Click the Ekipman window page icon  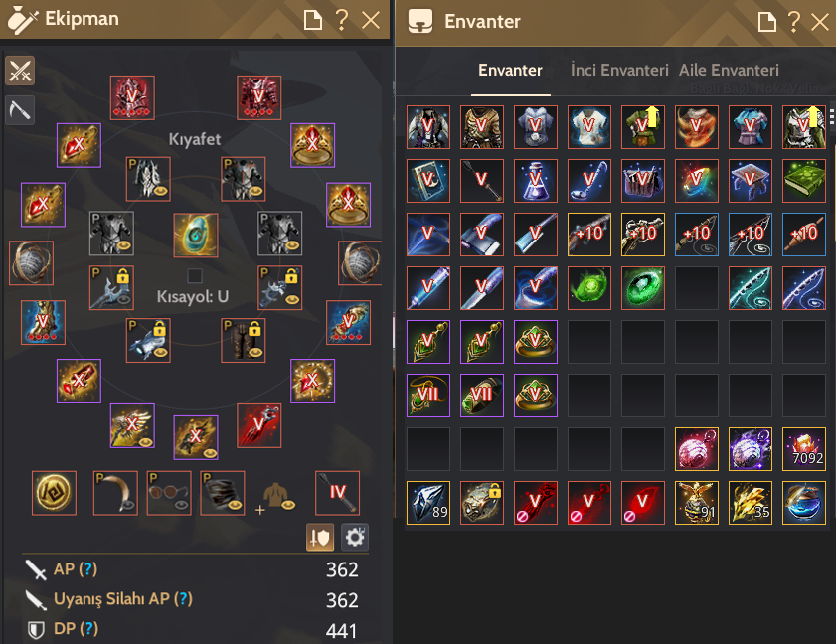click(x=312, y=20)
